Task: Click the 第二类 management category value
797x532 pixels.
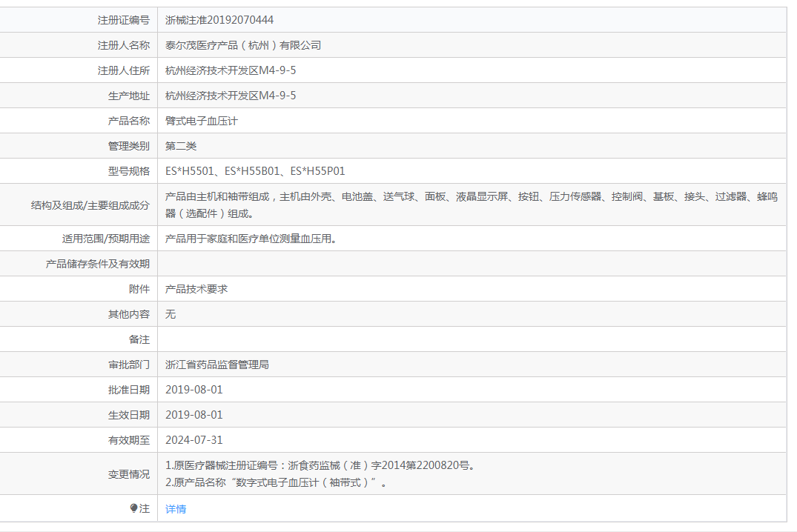Action: [x=180, y=147]
